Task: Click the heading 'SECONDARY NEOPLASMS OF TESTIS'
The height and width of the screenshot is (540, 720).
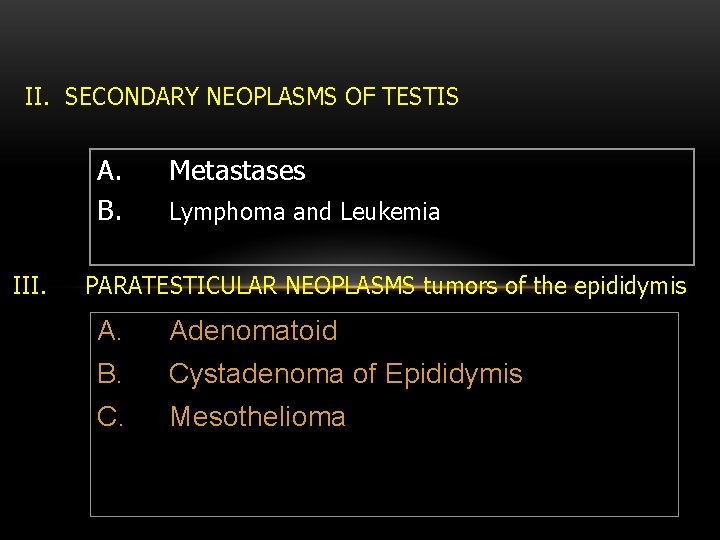Action: click(x=261, y=97)
